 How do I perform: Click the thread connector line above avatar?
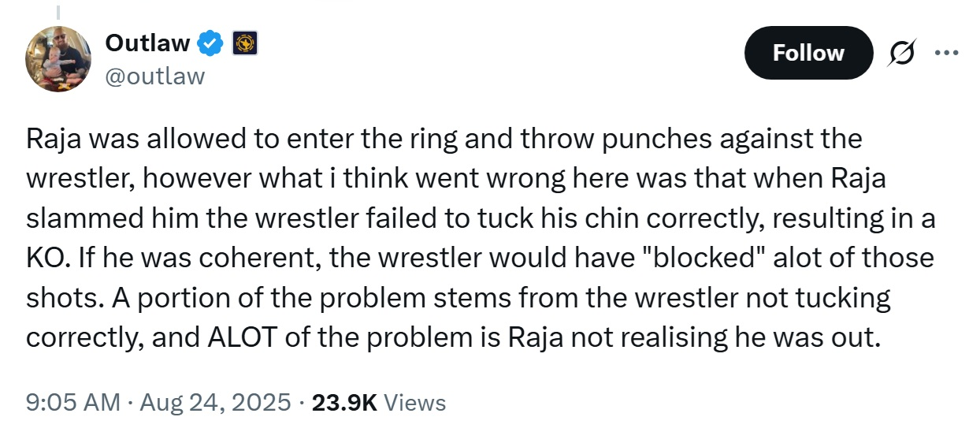point(59,12)
